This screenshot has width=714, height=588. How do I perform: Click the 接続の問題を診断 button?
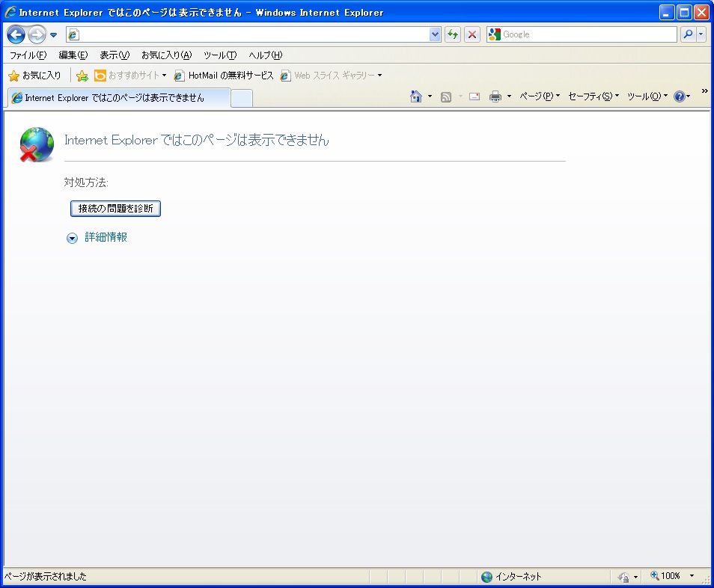coord(115,209)
